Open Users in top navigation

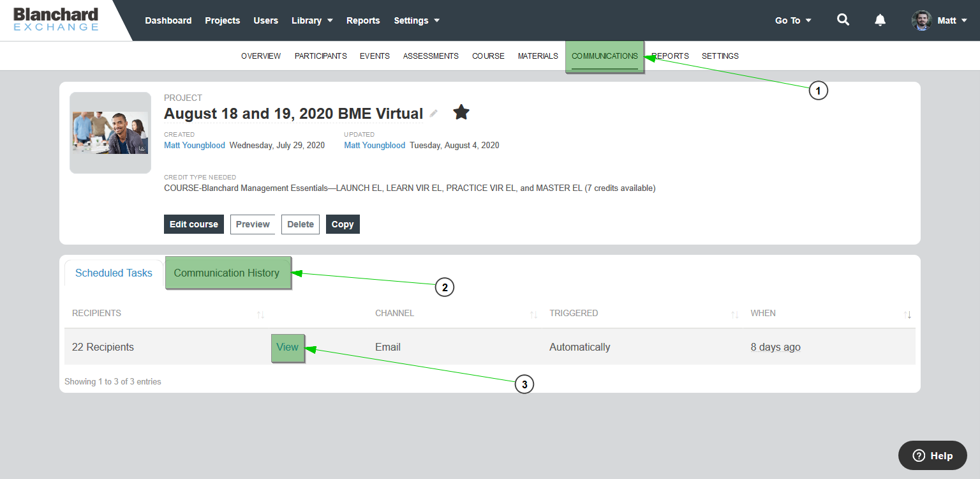(x=265, y=20)
